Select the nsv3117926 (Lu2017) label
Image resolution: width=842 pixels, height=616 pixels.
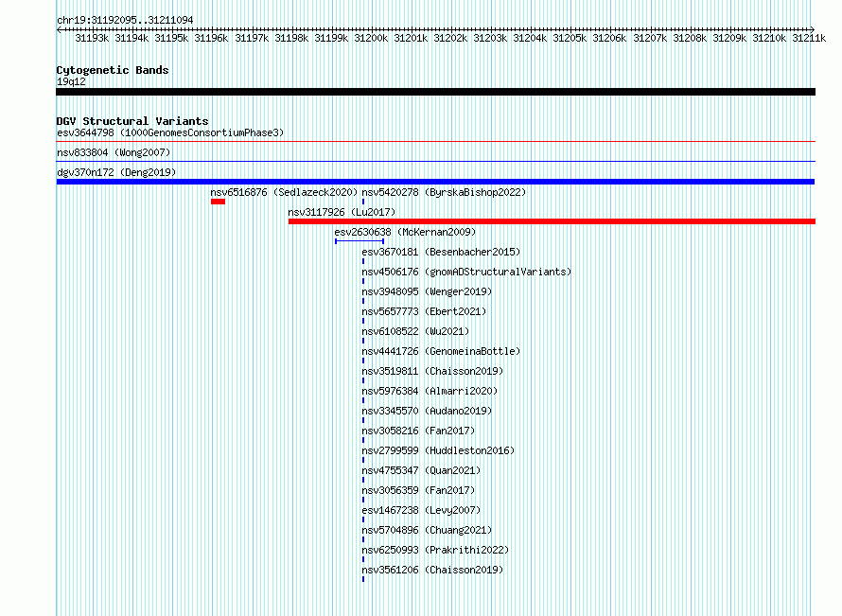[342, 212]
